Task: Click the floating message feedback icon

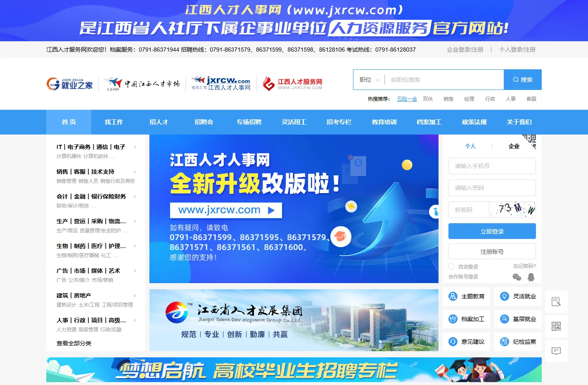Action: [556, 351]
